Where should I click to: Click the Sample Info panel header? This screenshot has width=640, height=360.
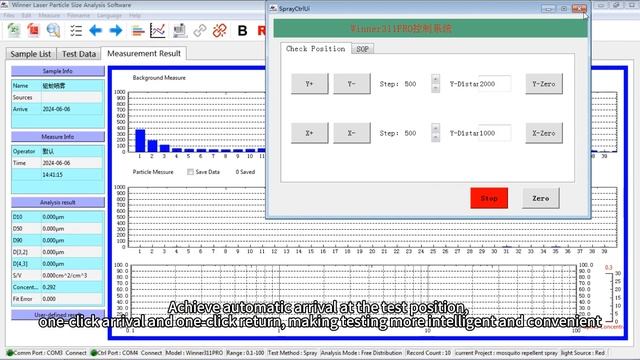tap(58, 71)
